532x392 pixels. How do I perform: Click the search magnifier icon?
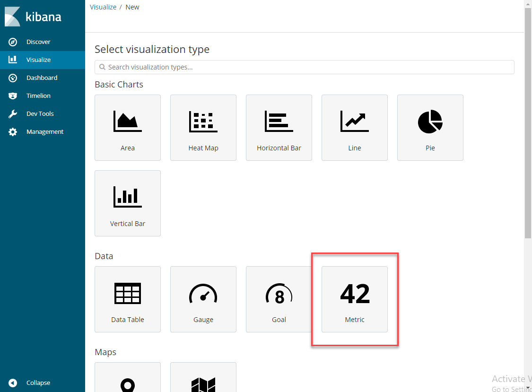point(102,67)
